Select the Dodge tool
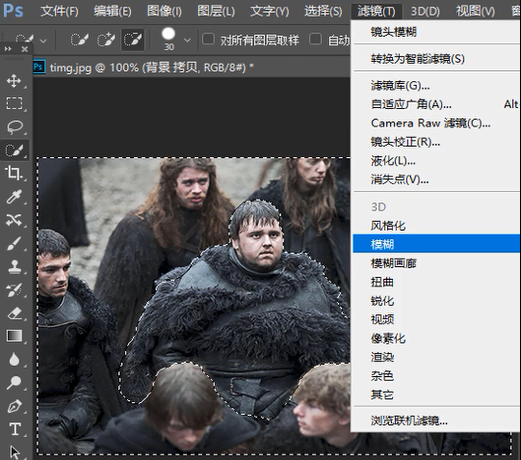The image size is (521, 460). tap(14, 383)
